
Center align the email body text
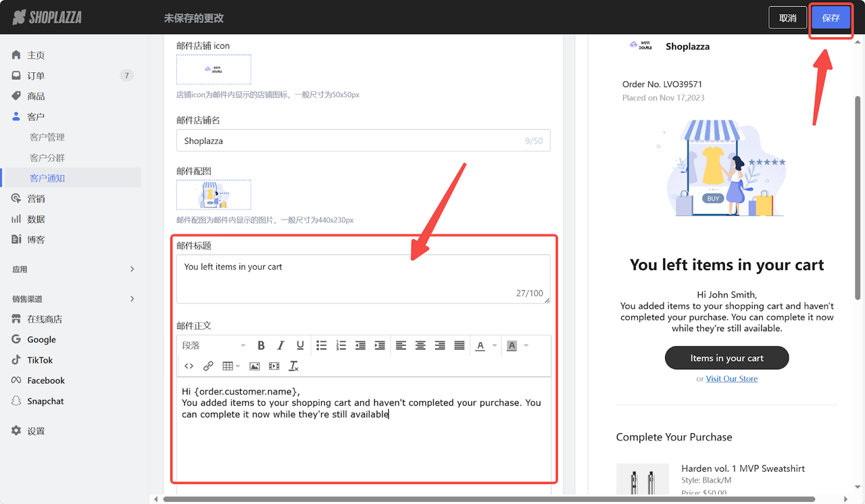tap(420, 346)
